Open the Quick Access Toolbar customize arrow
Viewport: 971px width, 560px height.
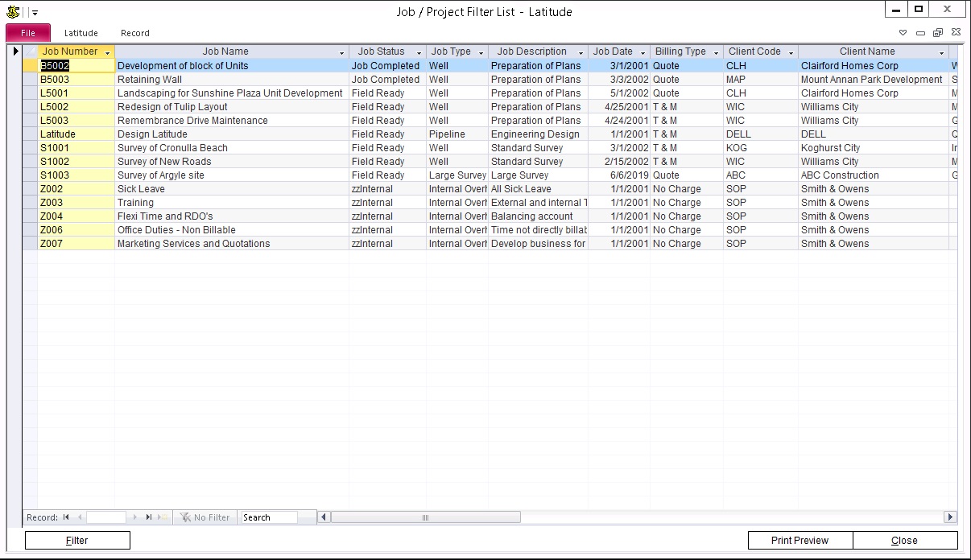(x=35, y=13)
